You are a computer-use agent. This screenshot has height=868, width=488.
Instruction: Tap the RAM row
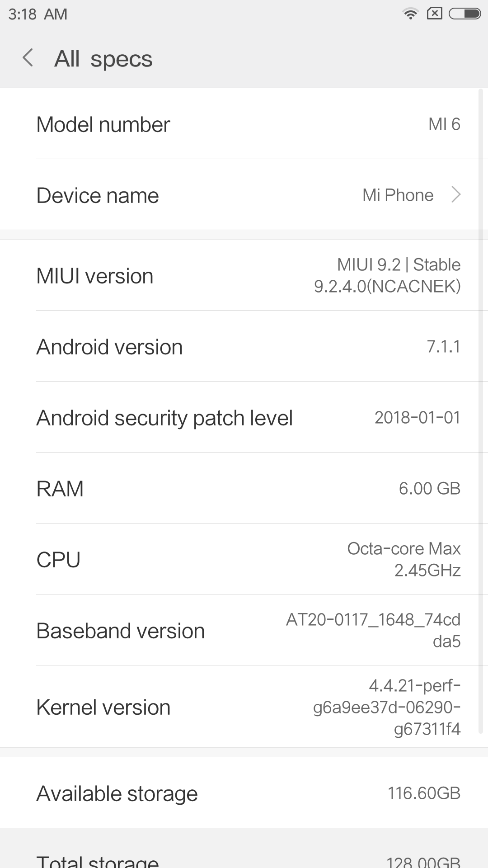[x=244, y=489]
